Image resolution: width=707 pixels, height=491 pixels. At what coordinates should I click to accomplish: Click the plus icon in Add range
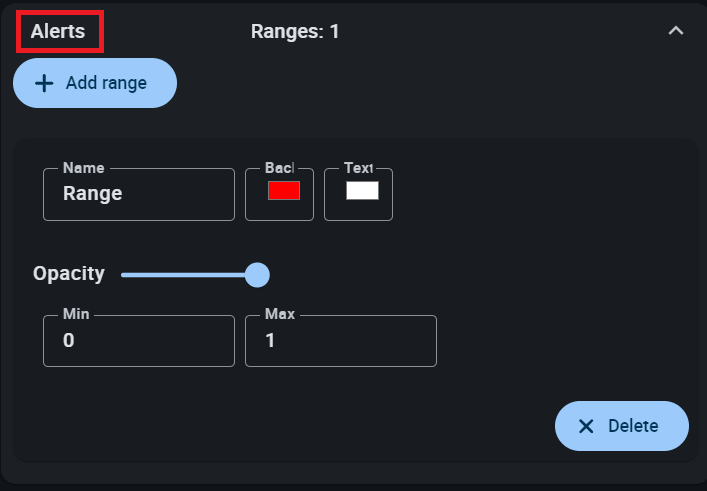[44, 83]
